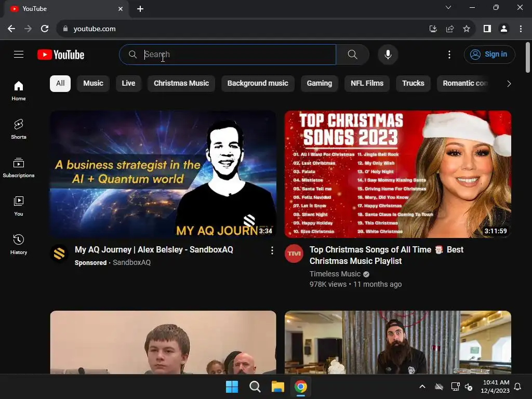Screen dimensions: 532x399
Task: Click the Chrome icon in the taskbar
Action: (301, 387)
